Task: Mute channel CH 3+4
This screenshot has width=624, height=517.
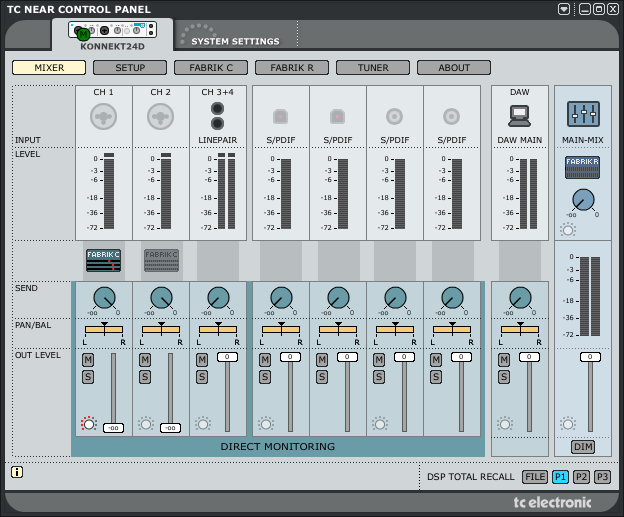Action: [202, 360]
